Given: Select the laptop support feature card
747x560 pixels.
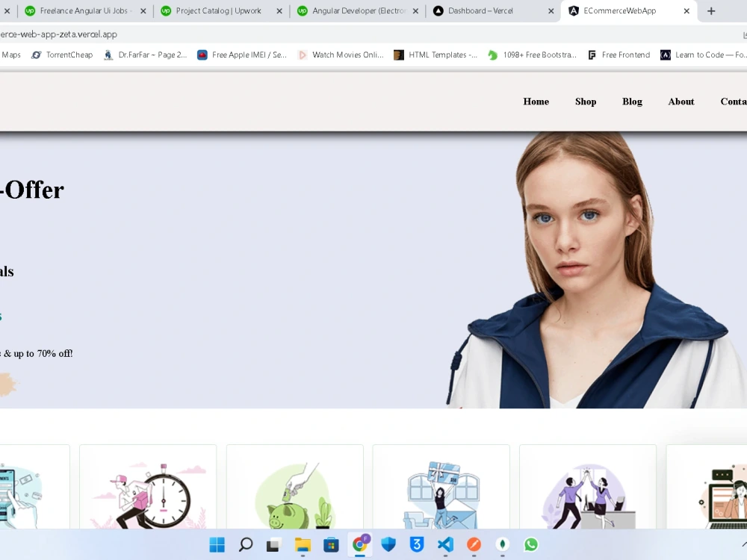Looking at the screenshot, I should coord(707,487).
